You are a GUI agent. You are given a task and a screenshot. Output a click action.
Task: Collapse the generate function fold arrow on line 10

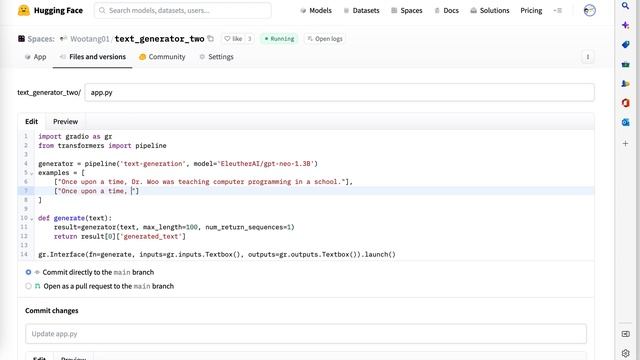tap(31, 218)
